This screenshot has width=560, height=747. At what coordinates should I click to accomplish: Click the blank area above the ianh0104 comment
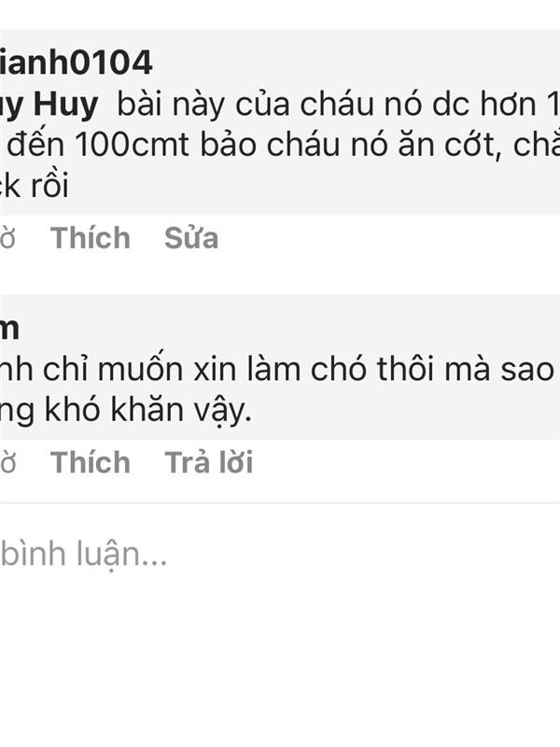click(280, 14)
